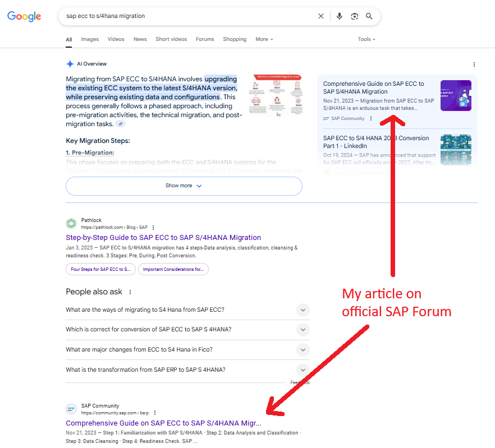
Task: Open Comprehensive Guide on SAP ECC organic result
Action: pos(163,423)
